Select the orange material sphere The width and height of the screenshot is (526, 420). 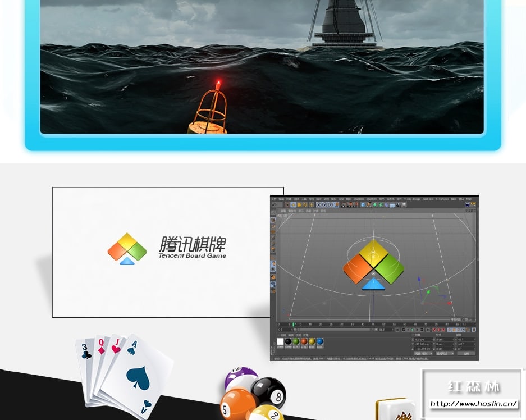(x=304, y=341)
